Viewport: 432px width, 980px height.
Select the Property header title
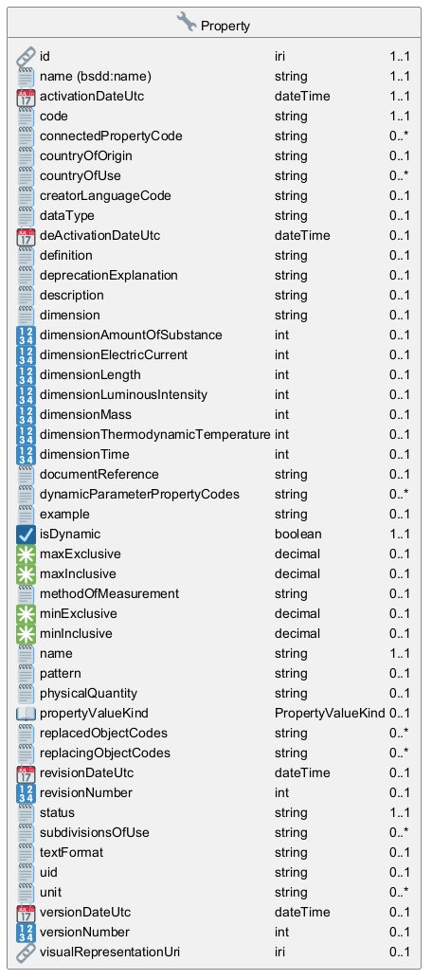coord(225,26)
